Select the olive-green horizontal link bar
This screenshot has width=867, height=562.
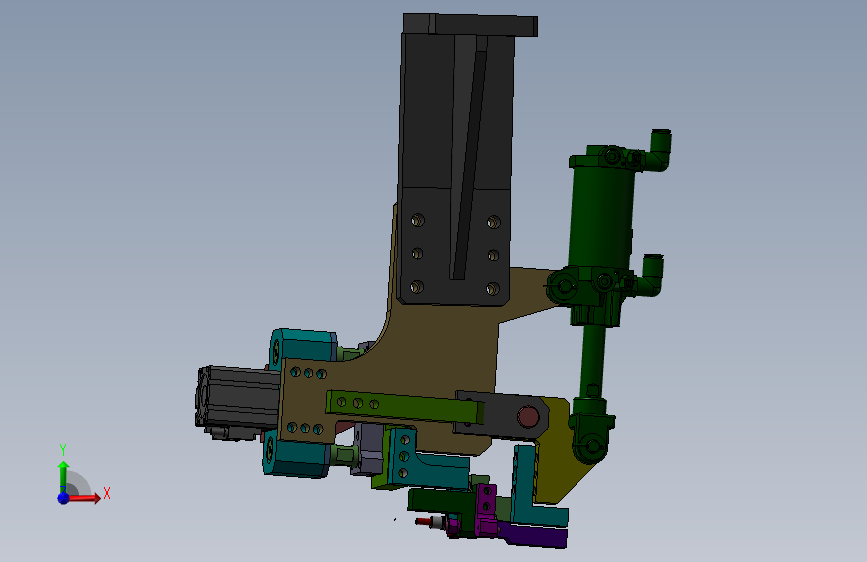click(404, 407)
